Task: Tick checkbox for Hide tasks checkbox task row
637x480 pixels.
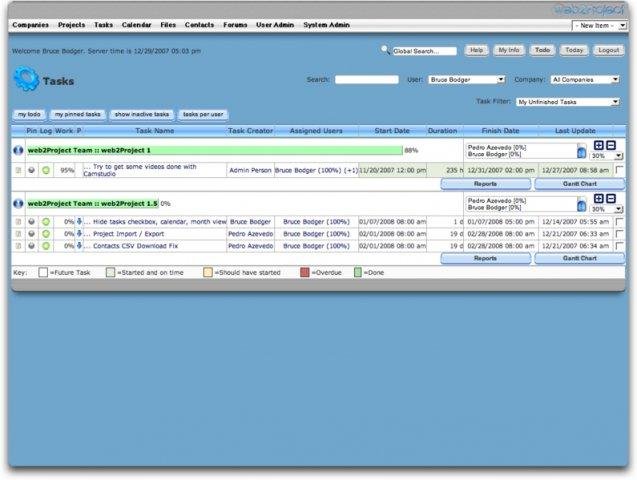Action: click(x=620, y=222)
